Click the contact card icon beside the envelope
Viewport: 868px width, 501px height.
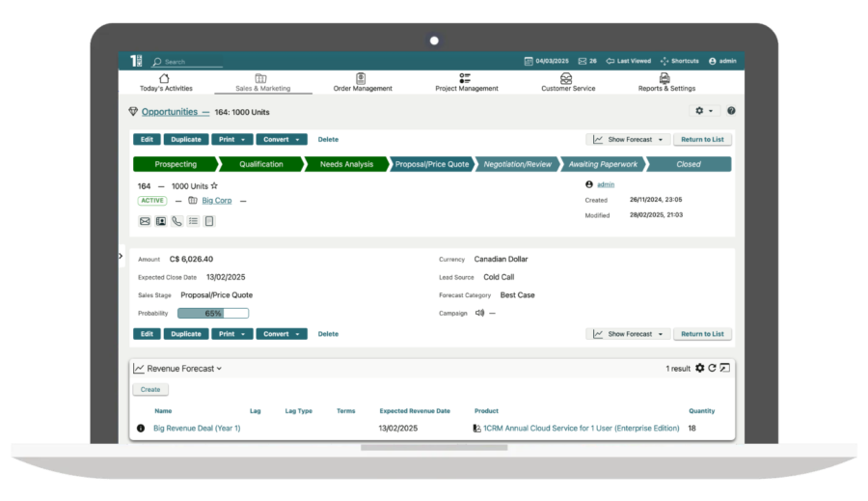coord(161,221)
